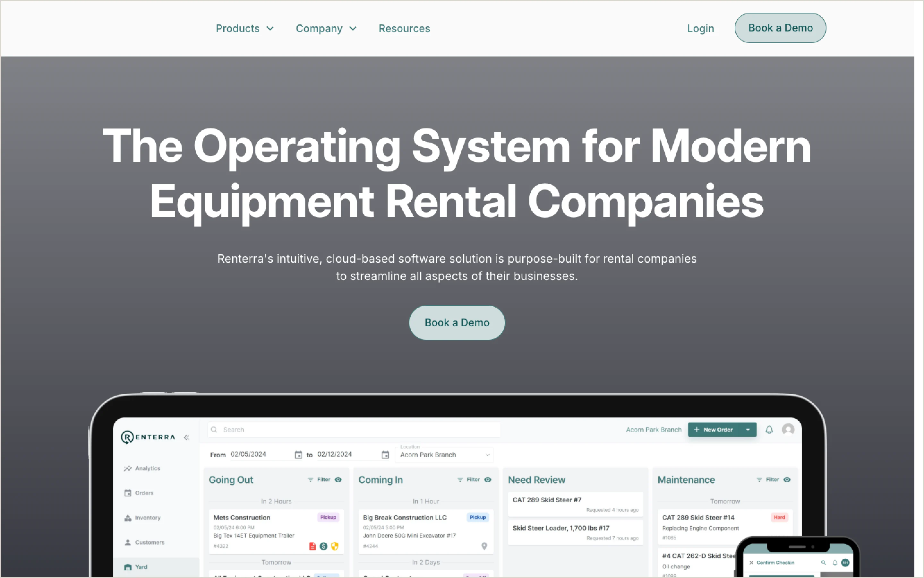Collapse the sidebar with double chevron
This screenshot has height=578, width=924.
[x=186, y=437]
